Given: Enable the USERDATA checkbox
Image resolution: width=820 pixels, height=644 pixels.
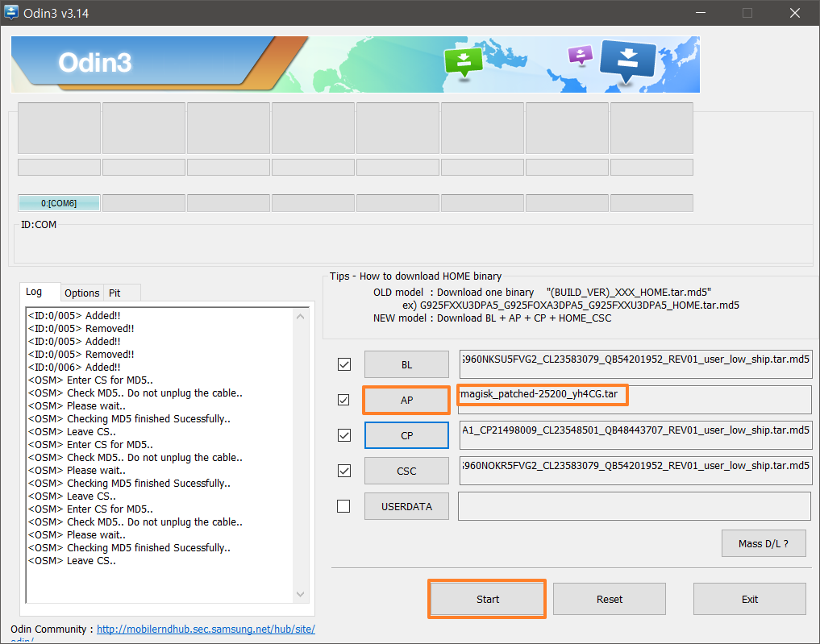Looking at the screenshot, I should point(344,506).
